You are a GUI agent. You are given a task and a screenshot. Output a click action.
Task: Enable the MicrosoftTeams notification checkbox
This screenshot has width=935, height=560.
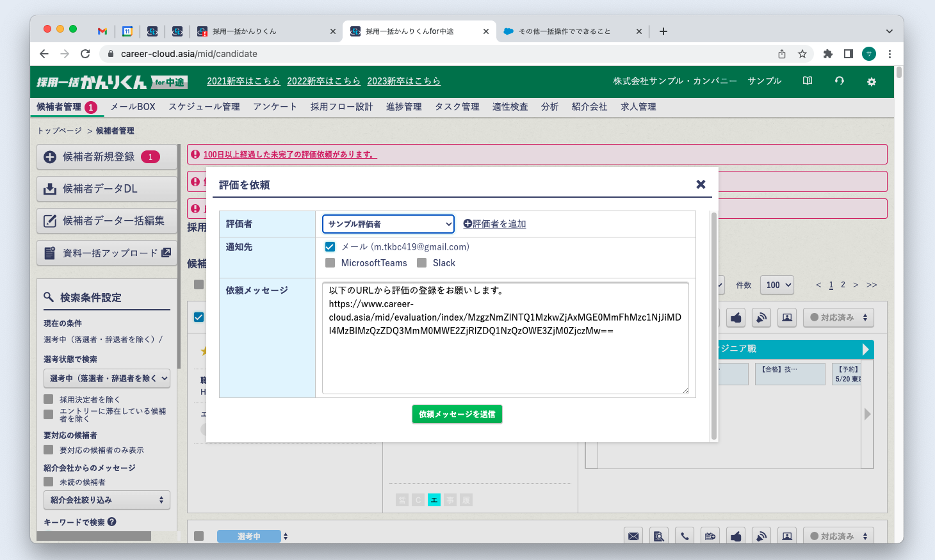[330, 263]
